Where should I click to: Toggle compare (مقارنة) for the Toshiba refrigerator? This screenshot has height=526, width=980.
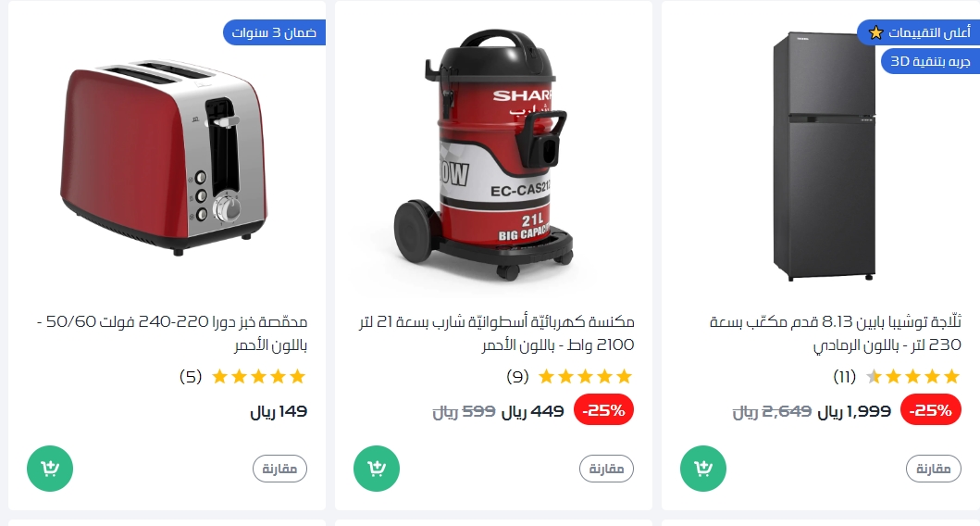(x=933, y=469)
